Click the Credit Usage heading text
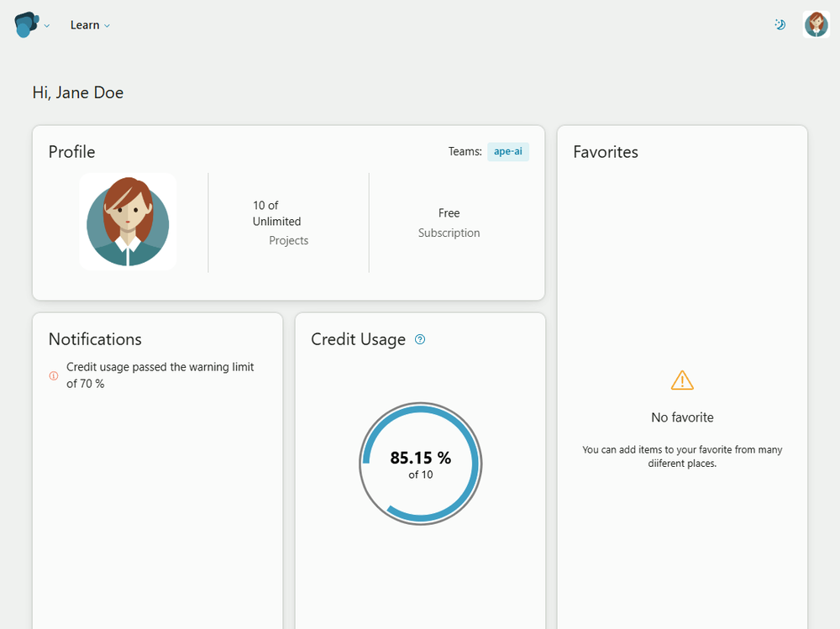 coord(359,339)
